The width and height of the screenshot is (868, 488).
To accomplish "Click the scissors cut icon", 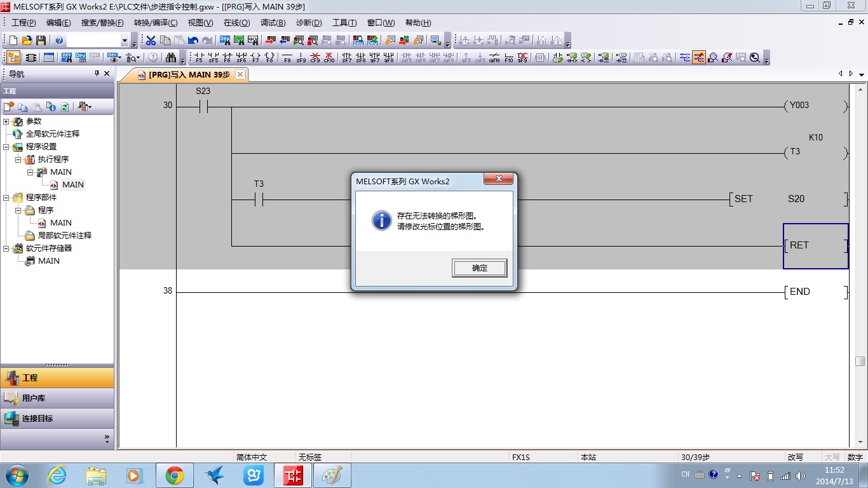I will [x=151, y=41].
